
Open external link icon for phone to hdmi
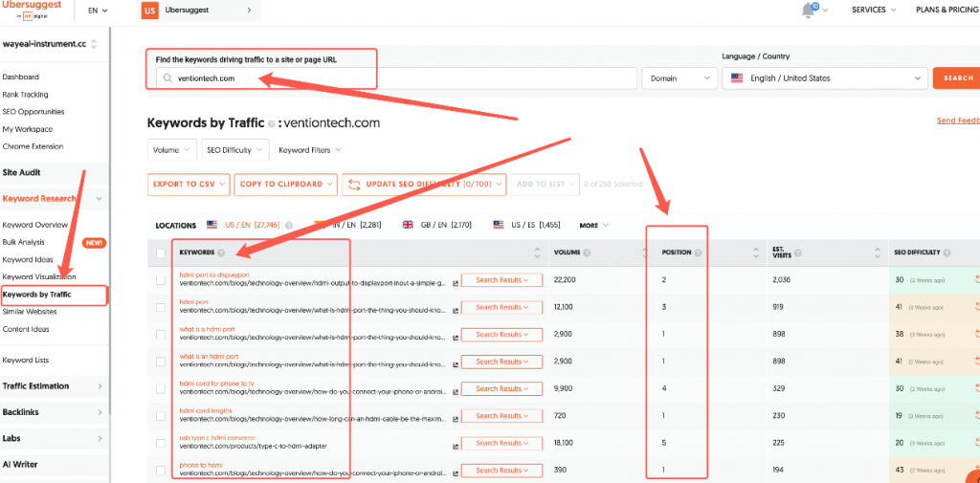(x=456, y=473)
